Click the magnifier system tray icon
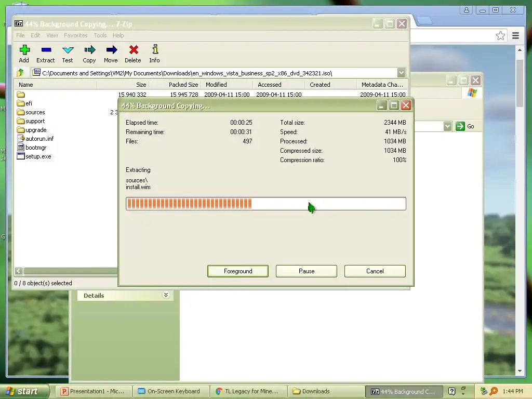This screenshot has height=399, width=532. coord(494,391)
